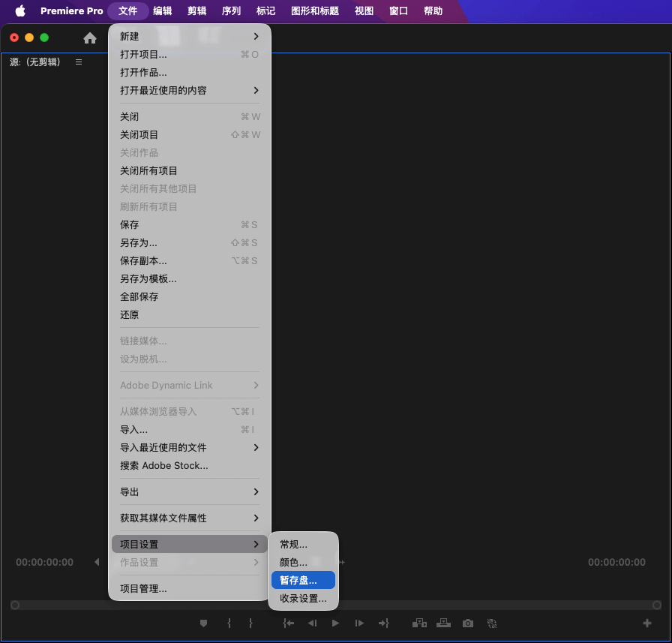Open the Source Monitor panel menu

[x=79, y=62]
